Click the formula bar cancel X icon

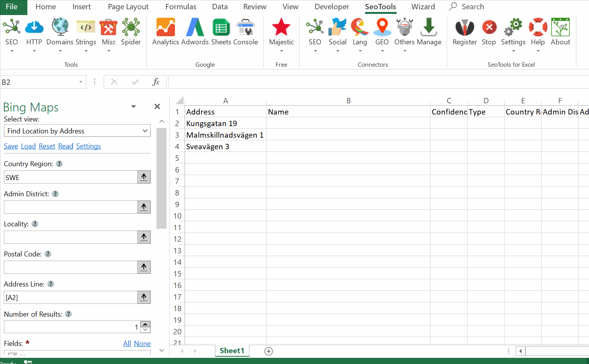tap(114, 82)
